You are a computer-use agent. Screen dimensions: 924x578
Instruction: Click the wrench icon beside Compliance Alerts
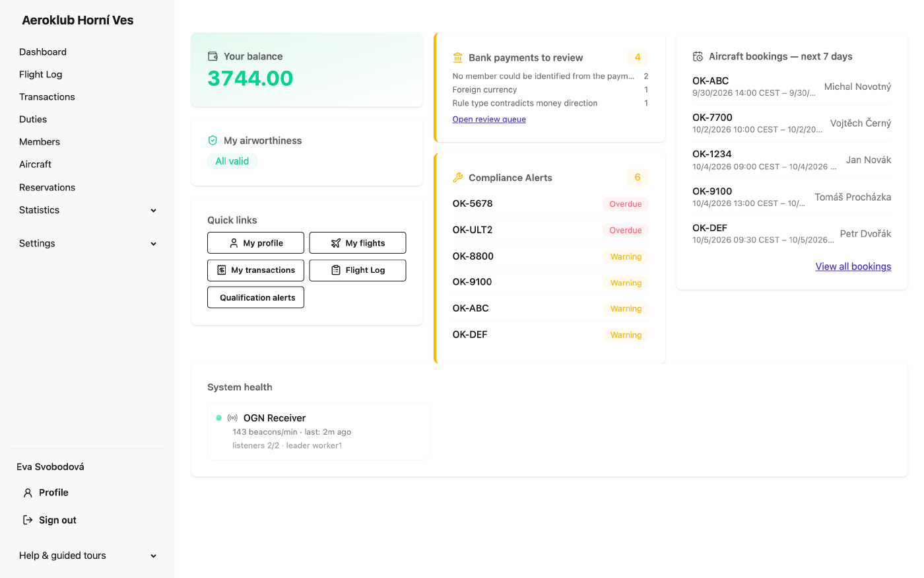click(457, 177)
